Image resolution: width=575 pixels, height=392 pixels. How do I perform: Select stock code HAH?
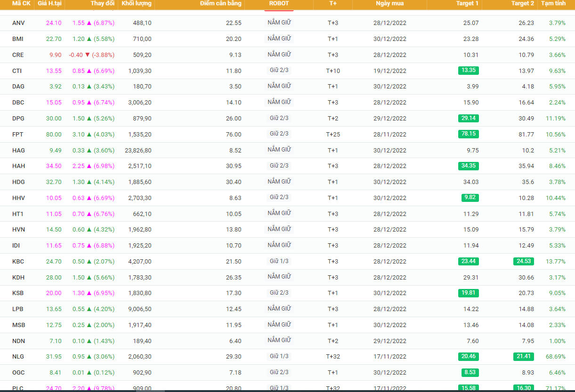click(19, 166)
